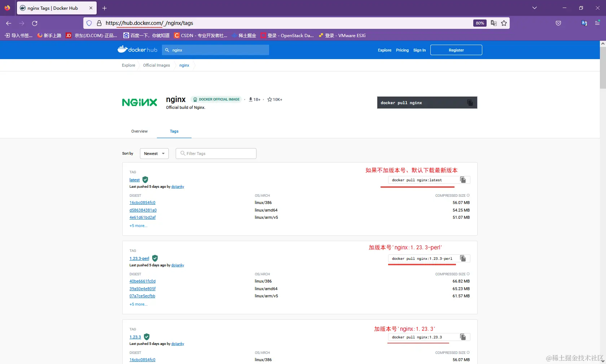606x364 pixels.
Task: List all tabs dropdown arrow
Action: [535, 8]
